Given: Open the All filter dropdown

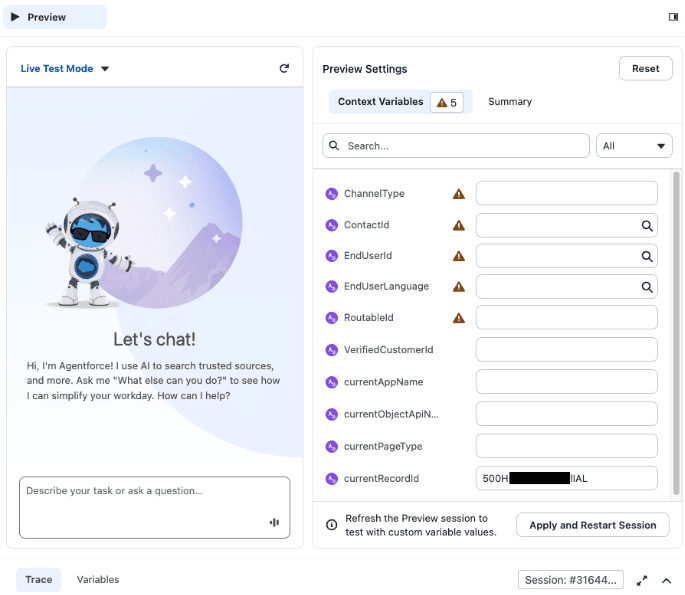Looking at the screenshot, I should click(634, 145).
